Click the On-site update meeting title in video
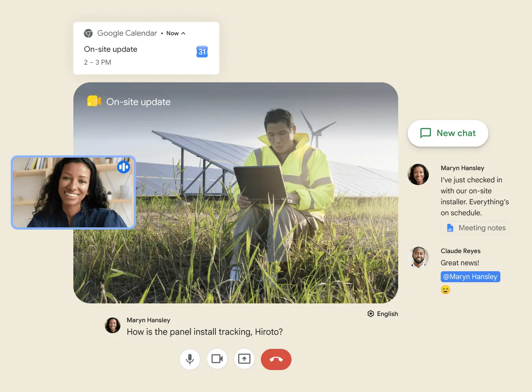The width and height of the screenshot is (532, 392). [138, 102]
